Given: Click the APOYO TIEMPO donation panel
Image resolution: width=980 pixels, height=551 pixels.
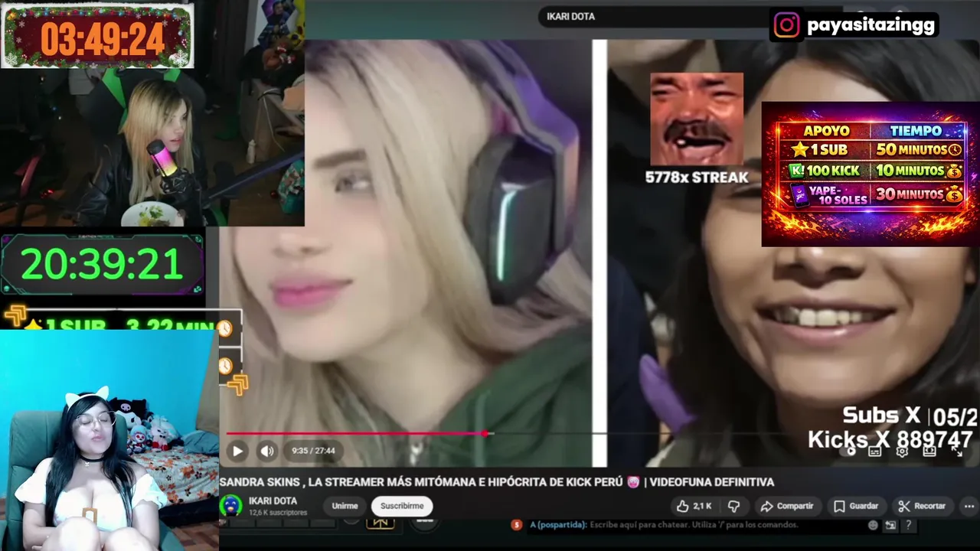Looking at the screenshot, I should [871, 174].
